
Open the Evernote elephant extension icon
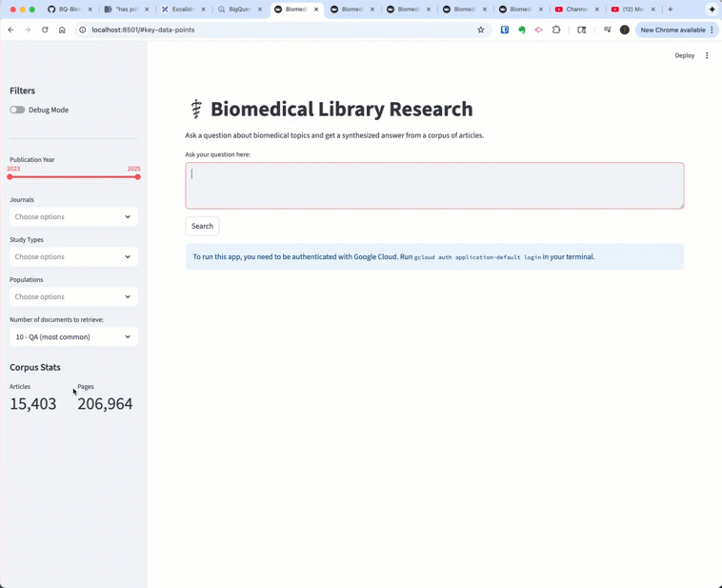[x=522, y=30]
